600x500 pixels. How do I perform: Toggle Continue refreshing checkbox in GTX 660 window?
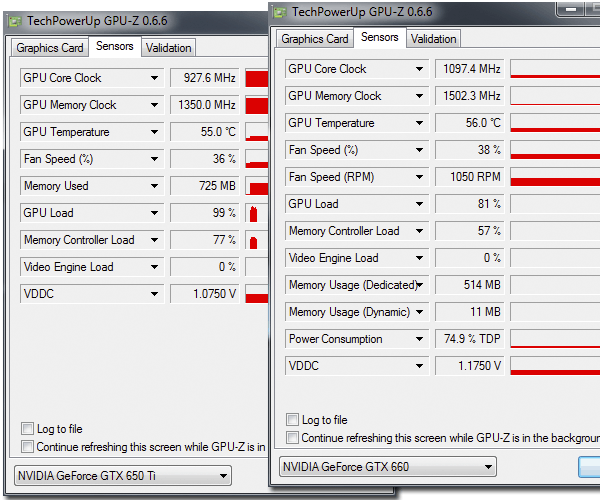coord(292,437)
